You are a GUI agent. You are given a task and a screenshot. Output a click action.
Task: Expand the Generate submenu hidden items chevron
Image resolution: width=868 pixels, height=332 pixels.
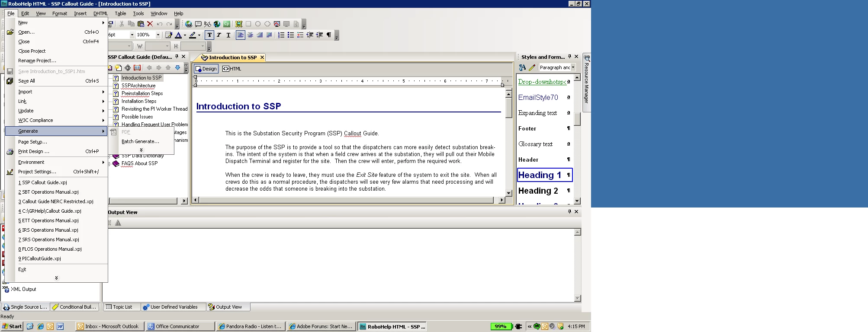pyautogui.click(x=141, y=150)
